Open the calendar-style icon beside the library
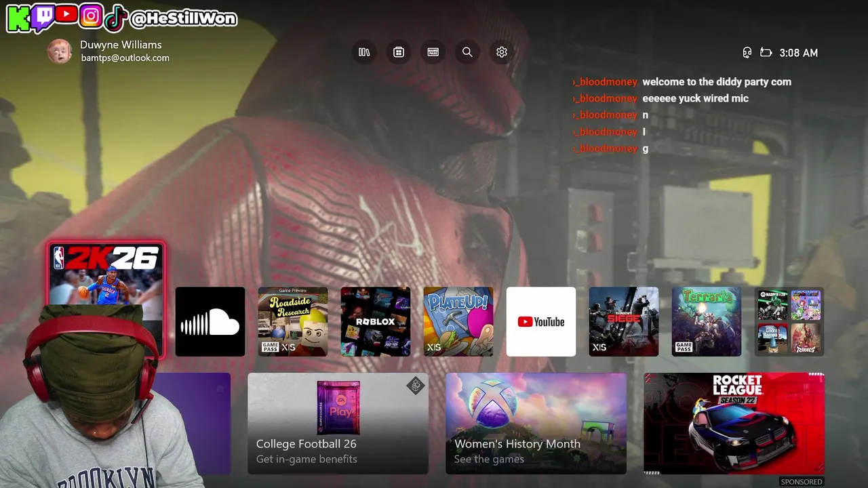 (x=399, y=52)
